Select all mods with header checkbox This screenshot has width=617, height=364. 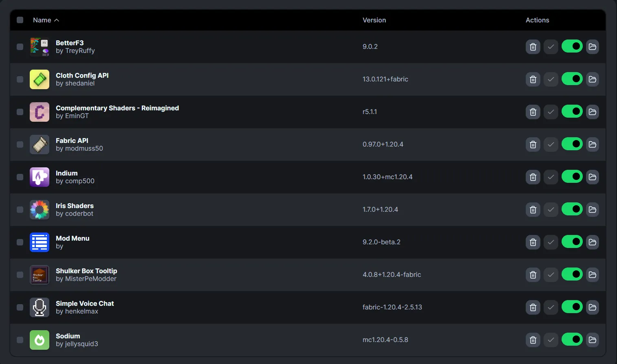(x=20, y=20)
